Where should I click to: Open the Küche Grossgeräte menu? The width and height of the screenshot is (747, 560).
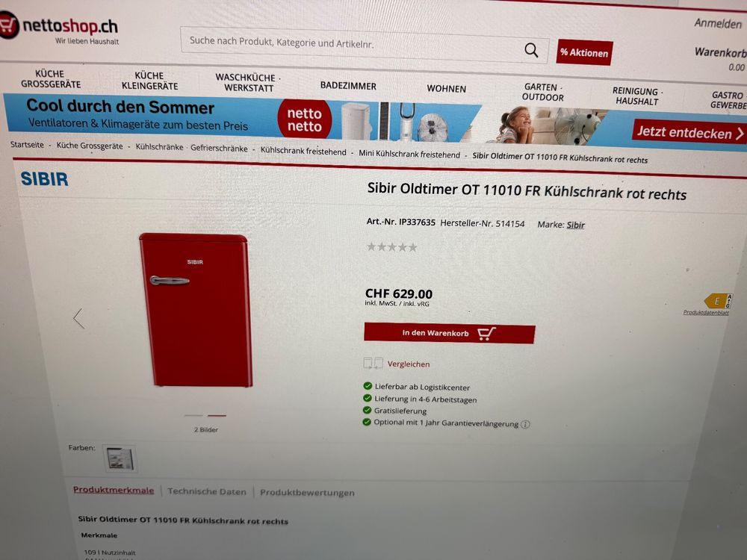point(51,79)
